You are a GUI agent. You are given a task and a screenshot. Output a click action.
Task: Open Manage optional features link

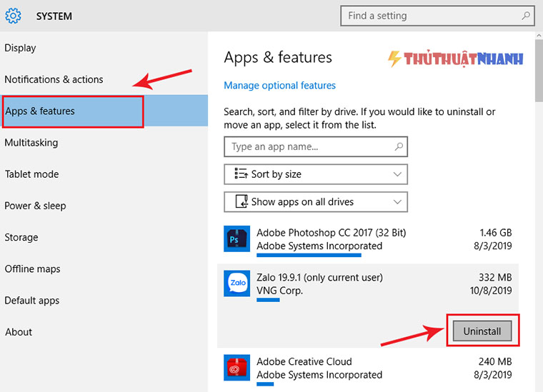click(x=279, y=86)
